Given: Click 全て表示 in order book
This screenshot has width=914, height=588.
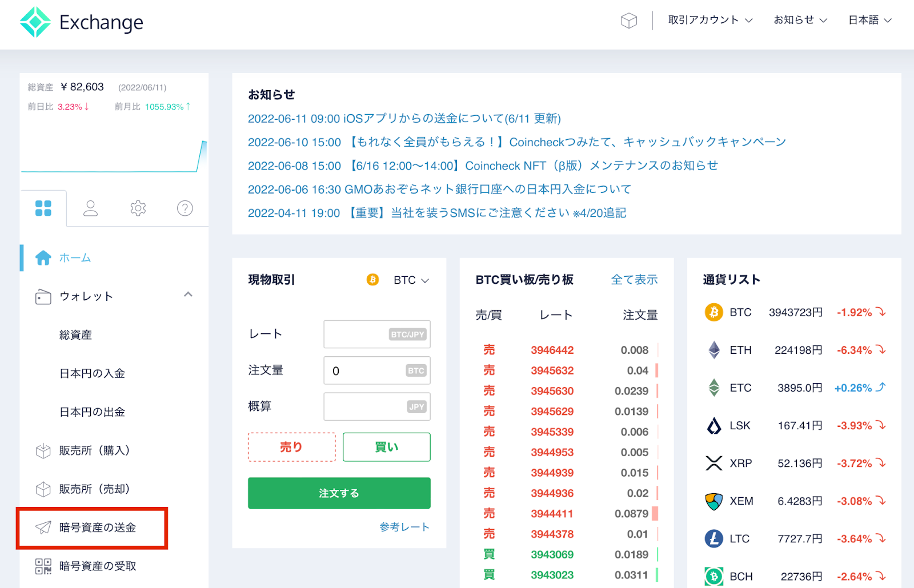Looking at the screenshot, I should 634,280.
